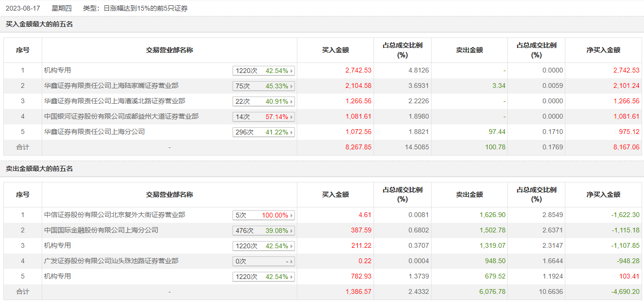Screen dimensions: 644x303
Task: Click the arrow beside 5次 100.00%
Action: [x=292, y=216]
